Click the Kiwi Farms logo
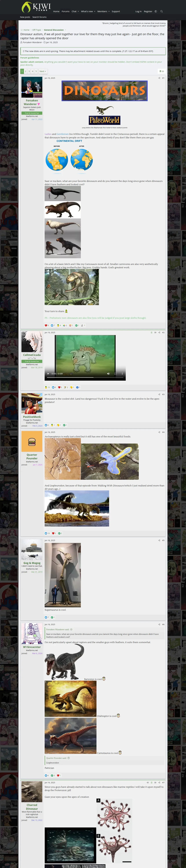186x868 pixels. [x=36, y=7]
